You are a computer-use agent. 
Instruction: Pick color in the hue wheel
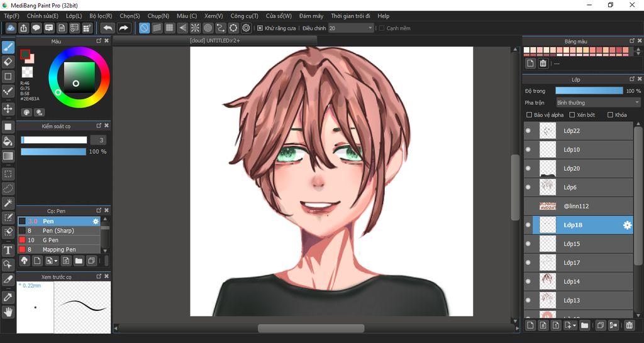79,77
